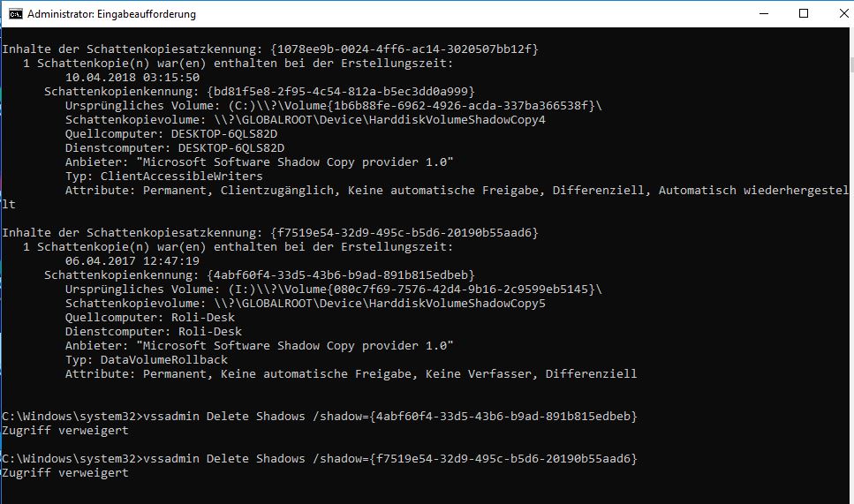Click the title bar text Administrator: Eingabeaufforderung
The height and width of the screenshot is (504, 854).
click(111, 14)
